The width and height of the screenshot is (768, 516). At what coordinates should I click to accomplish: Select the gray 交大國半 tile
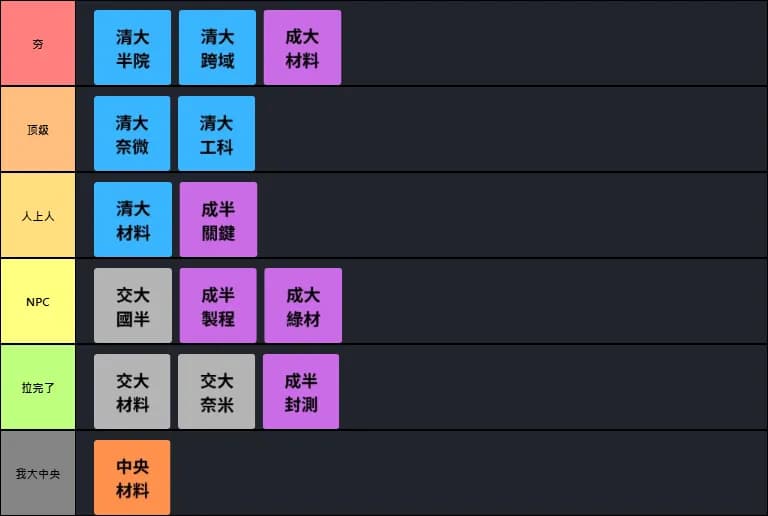pos(132,306)
